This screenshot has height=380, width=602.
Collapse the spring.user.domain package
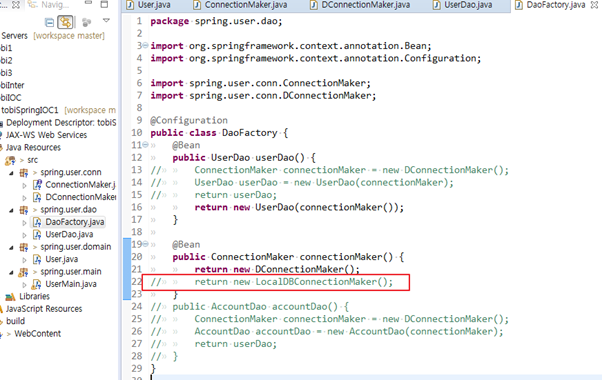[11, 248]
